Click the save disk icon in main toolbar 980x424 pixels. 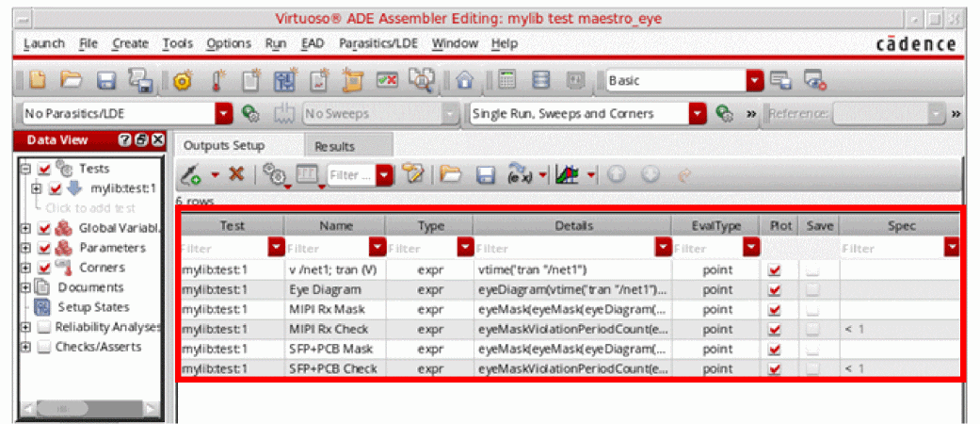tap(106, 81)
